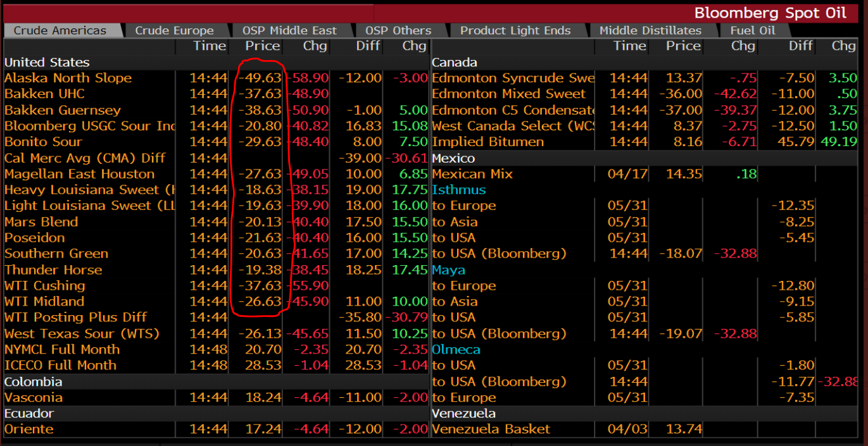Switch to the Crude Europe tab
This screenshot has height=446, width=868.
pos(174,30)
